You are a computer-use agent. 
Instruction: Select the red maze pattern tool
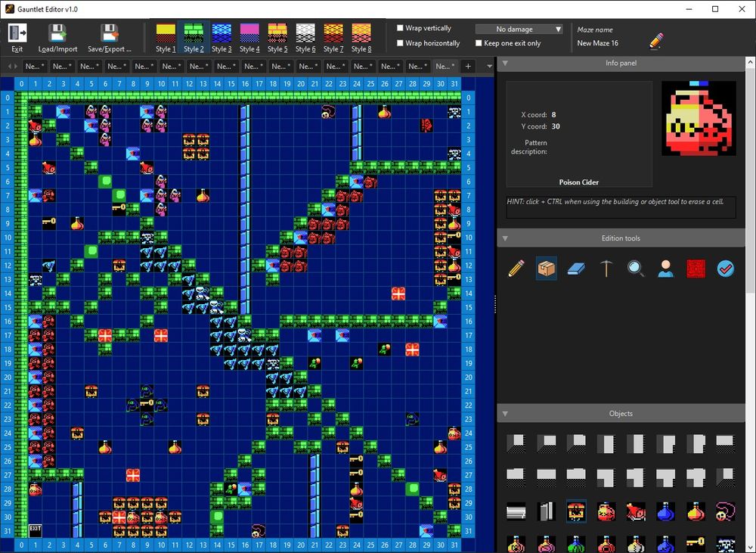point(696,269)
